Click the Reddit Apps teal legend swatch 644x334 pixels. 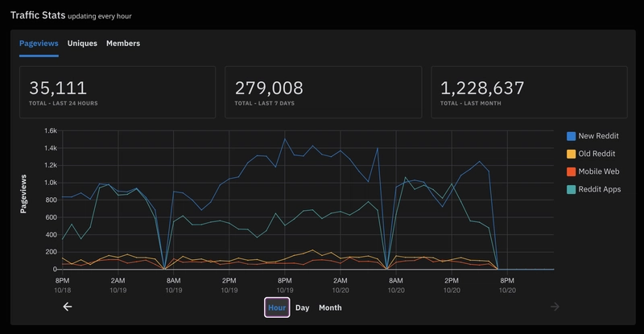571,189
